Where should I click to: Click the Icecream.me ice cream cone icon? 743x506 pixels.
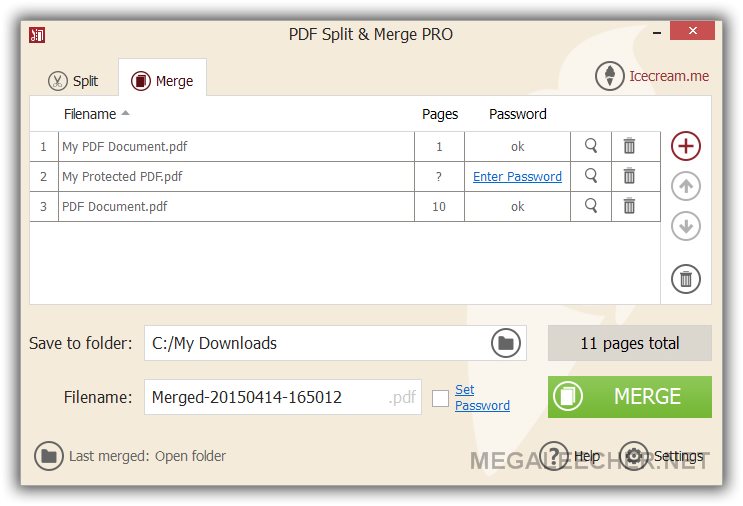pyautogui.click(x=610, y=76)
